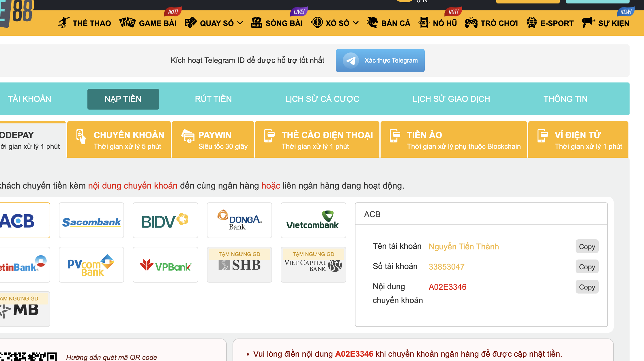Select the Vietcombank bank tile
This screenshot has width=644, height=361.
313,221
